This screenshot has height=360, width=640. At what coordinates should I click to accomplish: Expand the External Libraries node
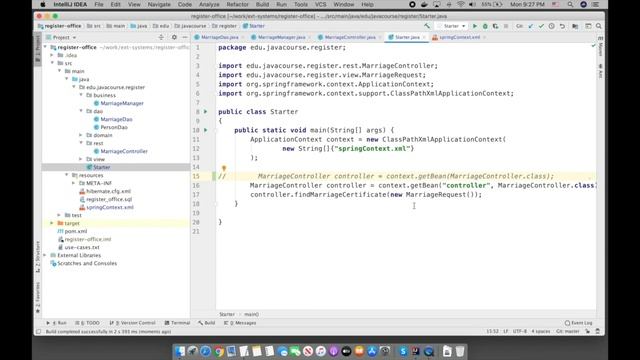click(45, 255)
